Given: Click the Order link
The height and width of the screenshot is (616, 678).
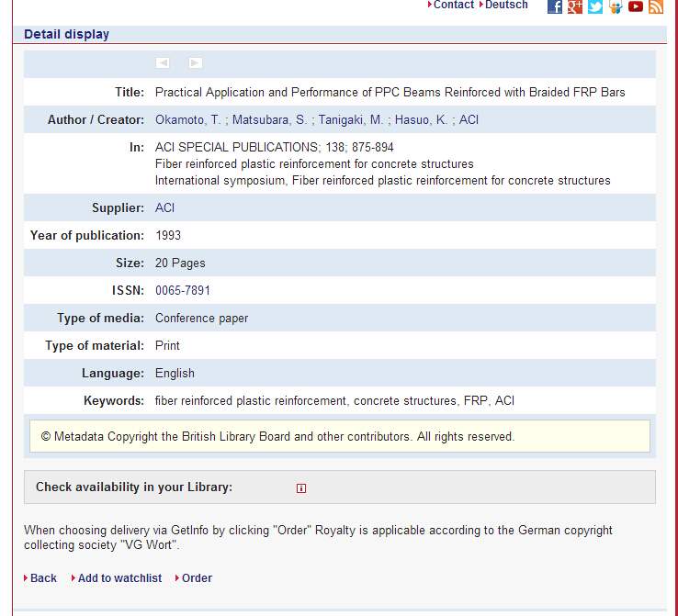Looking at the screenshot, I should coord(197,578).
